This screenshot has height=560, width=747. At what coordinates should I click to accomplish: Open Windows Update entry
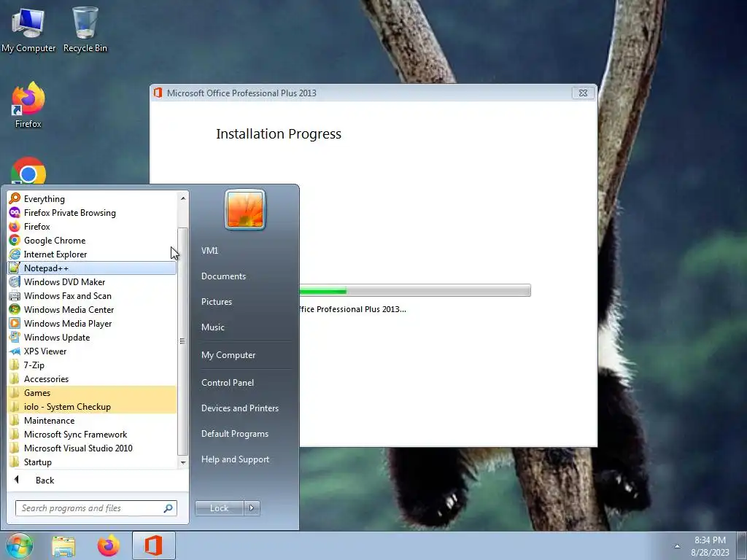click(92, 337)
